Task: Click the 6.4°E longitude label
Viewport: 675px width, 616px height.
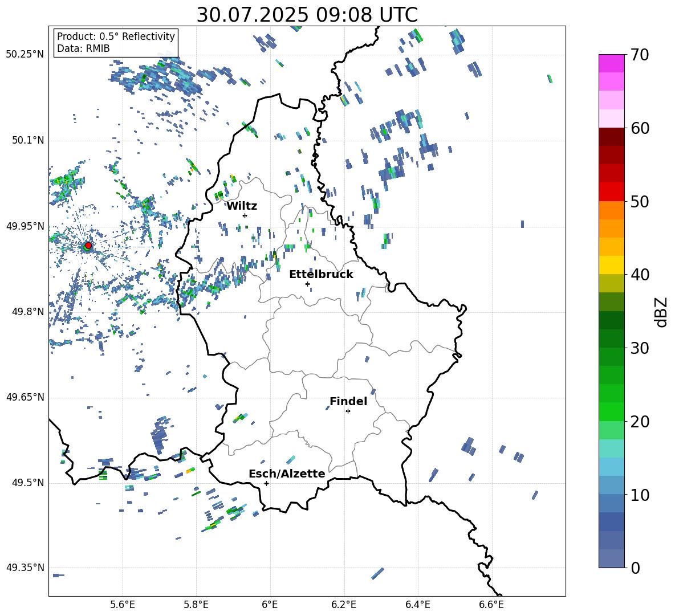Action: [x=417, y=605]
